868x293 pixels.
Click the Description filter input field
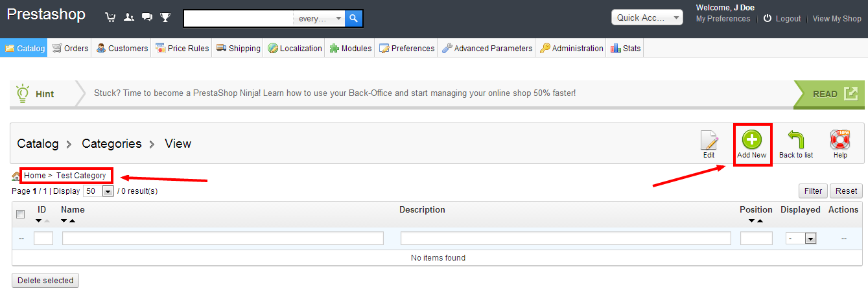tap(566, 239)
